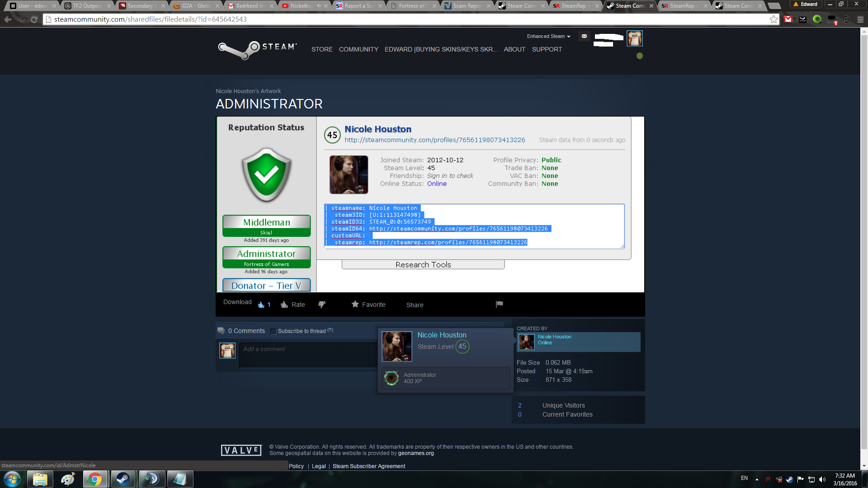This screenshot has height=488, width=868.
Task: Expand the Research Tools section
Action: [x=423, y=265]
